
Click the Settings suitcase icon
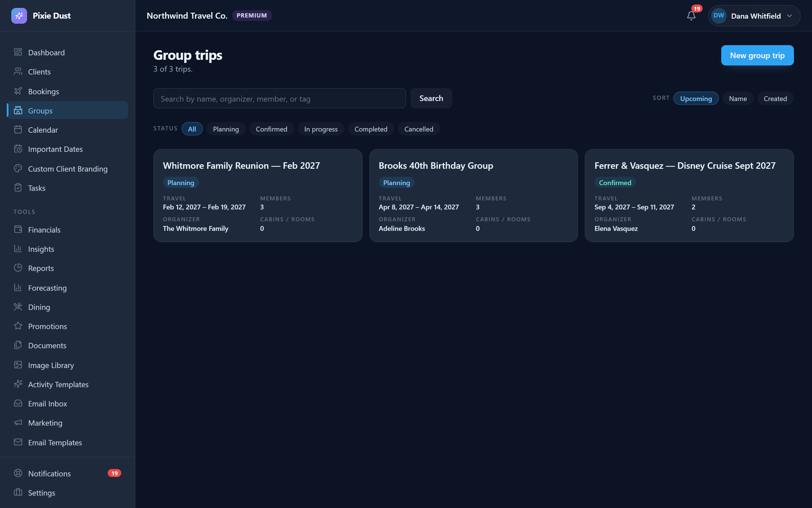coord(18,492)
